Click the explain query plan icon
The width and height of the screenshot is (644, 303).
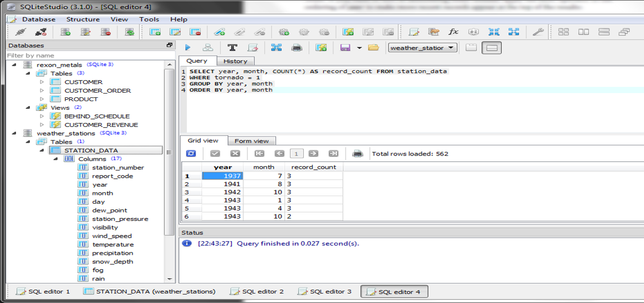tap(208, 48)
